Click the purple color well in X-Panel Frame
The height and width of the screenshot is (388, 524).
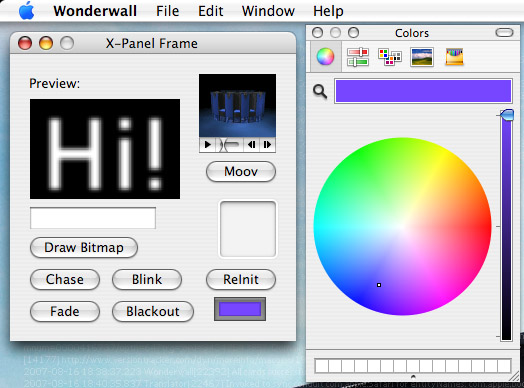coord(240,309)
